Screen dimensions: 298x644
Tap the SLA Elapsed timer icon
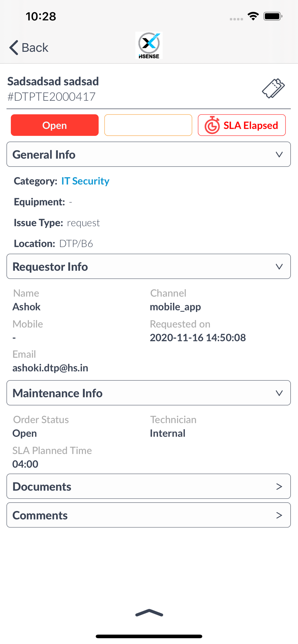[x=212, y=125]
